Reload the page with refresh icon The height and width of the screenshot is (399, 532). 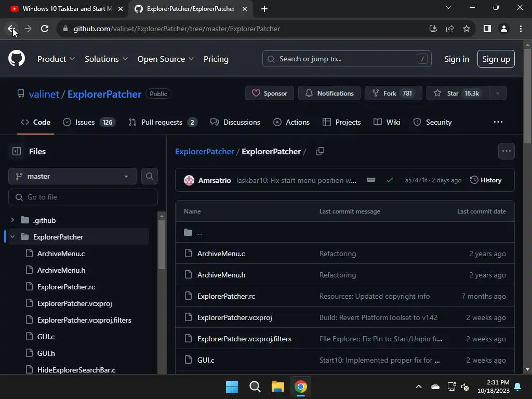point(45,29)
